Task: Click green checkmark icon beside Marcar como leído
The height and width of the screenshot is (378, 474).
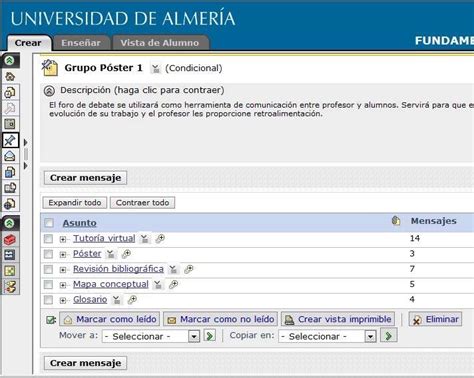Action: click(51, 320)
